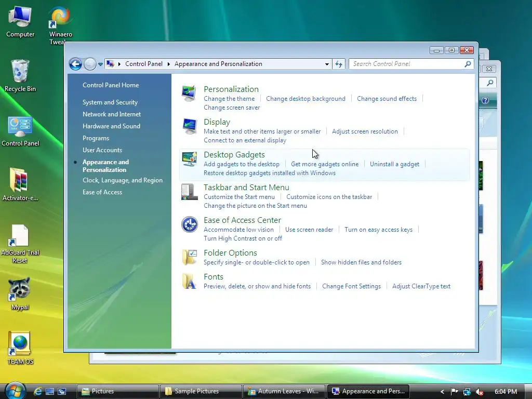Open the Personalization heading link

231,89
